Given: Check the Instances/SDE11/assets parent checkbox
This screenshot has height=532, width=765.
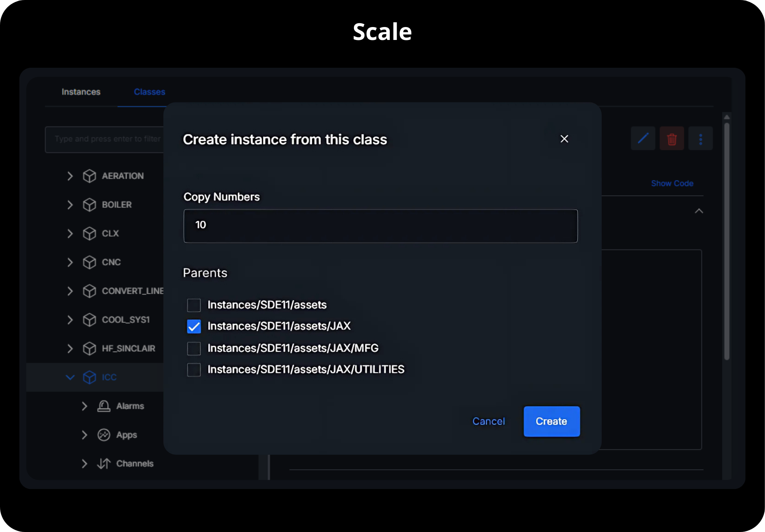Looking at the screenshot, I should point(194,305).
